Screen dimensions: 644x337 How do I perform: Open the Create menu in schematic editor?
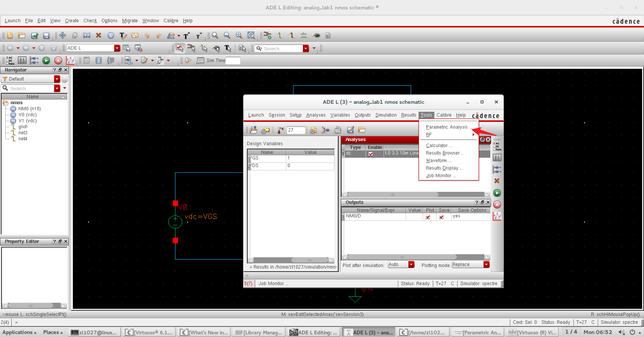point(72,21)
